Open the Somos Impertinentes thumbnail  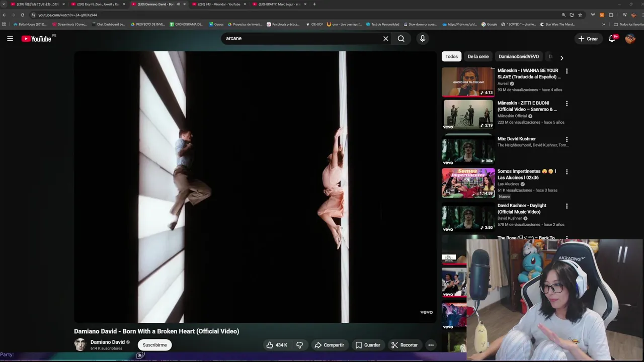point(468,183)
